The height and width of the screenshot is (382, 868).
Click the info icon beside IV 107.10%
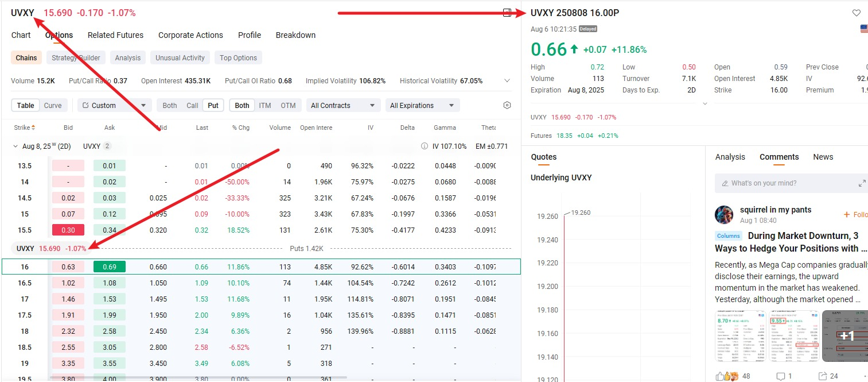click(x=425, y=146)
